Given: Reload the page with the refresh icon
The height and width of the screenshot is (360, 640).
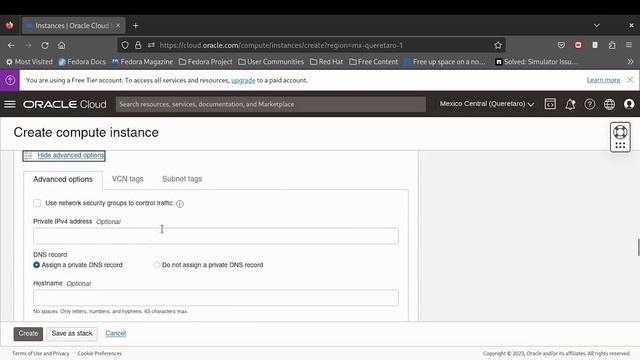Looking at the screenshot, I should pyautogui.click(x=44, y=45).
